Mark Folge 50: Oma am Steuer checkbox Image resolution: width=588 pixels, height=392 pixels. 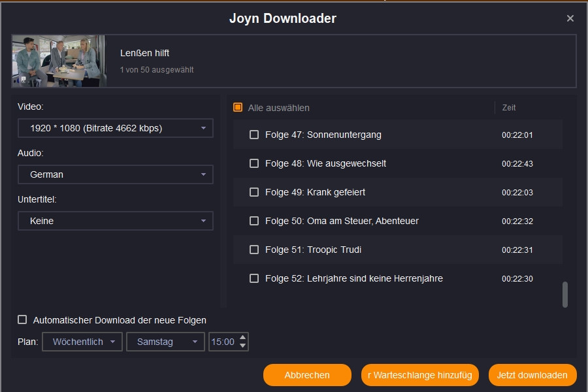click(x=254, y=221)
